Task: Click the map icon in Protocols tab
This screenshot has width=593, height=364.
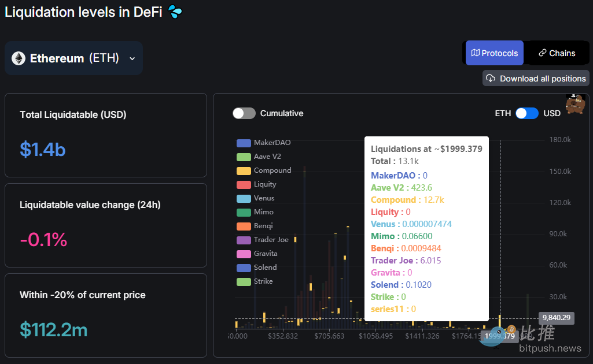Action: pyautogui.click(x=476, y=53)
